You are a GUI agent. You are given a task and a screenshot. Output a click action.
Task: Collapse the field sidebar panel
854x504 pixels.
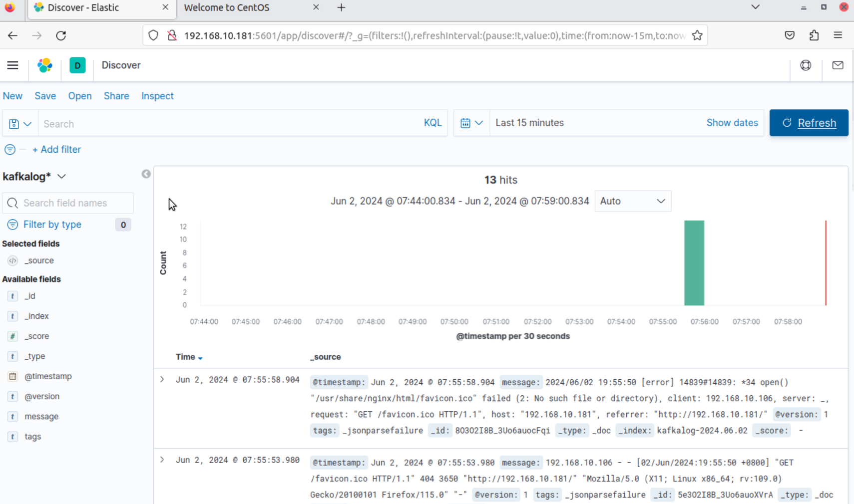tap(146, 174)
